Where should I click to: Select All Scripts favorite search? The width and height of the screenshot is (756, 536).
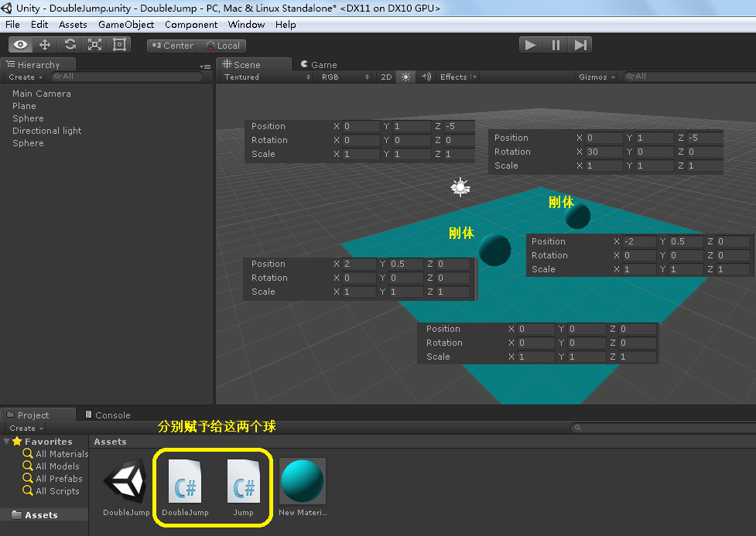tap(51, 491)
